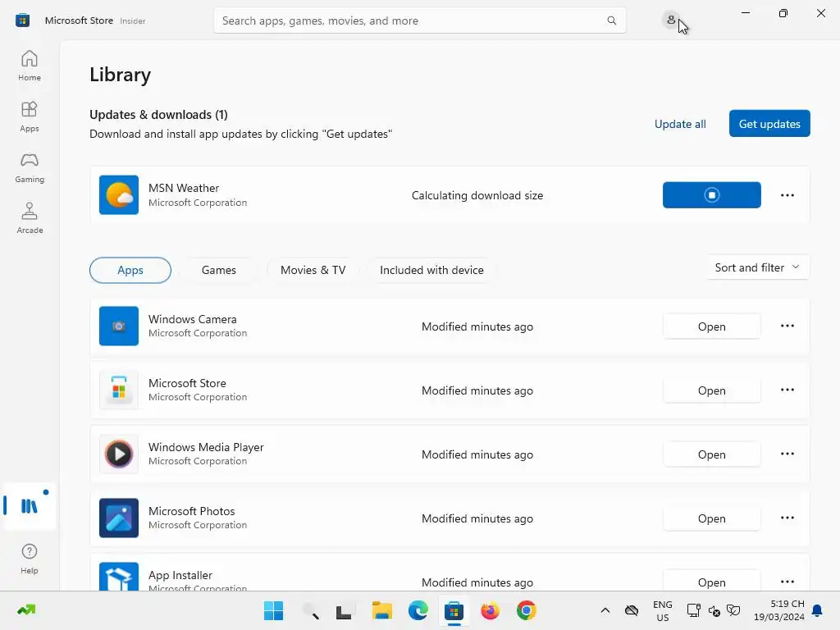The width and height of the screenshot is (840, 630).
Task: Click the MSN Weather app name
Action: [x=184, y=188]
